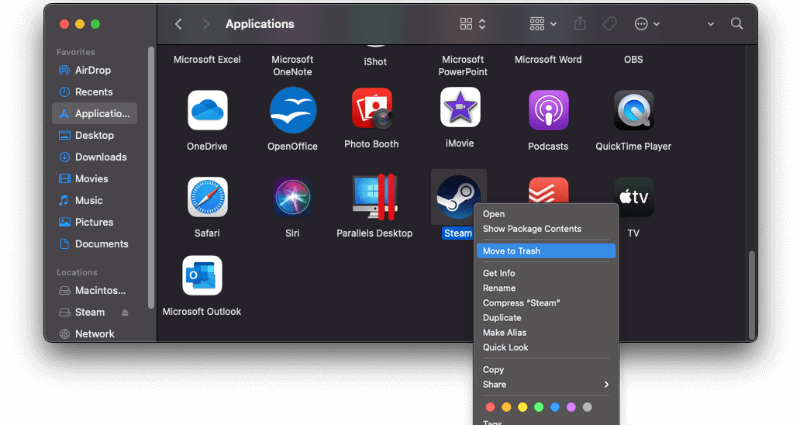The height and width of the screenshot is (425, 800).
Task: Select the QuickTime Player icon
Action: coord(634,110)
